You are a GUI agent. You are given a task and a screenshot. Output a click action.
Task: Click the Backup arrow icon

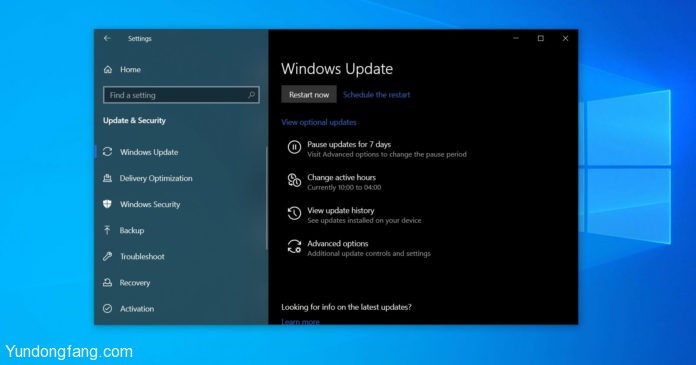click(x=107, y=230)
